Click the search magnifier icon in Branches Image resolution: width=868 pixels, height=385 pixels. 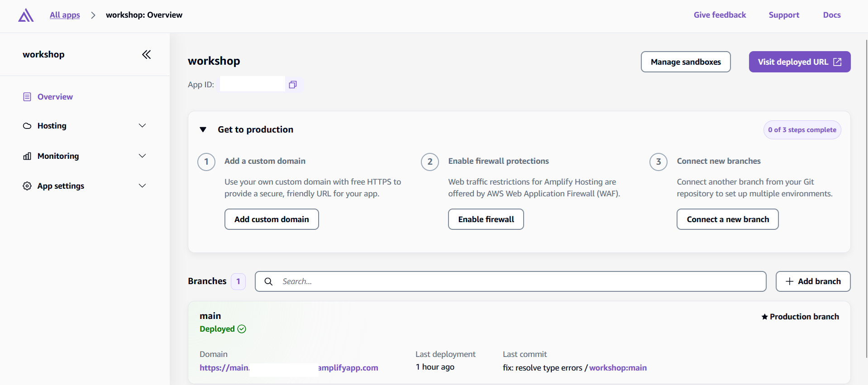pyautogui.click(x=268, y=281)
